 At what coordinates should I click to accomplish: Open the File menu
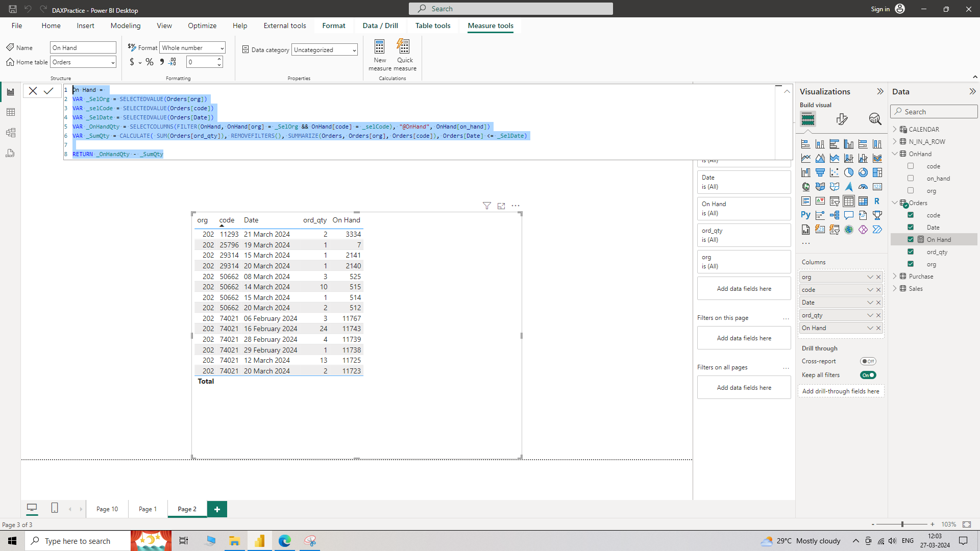click(17, 26)
